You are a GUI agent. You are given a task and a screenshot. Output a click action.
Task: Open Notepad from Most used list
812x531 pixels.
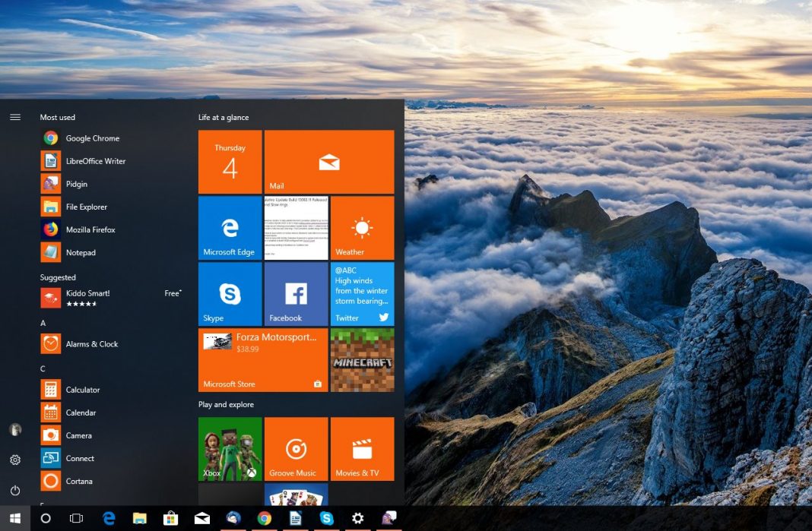110,252
